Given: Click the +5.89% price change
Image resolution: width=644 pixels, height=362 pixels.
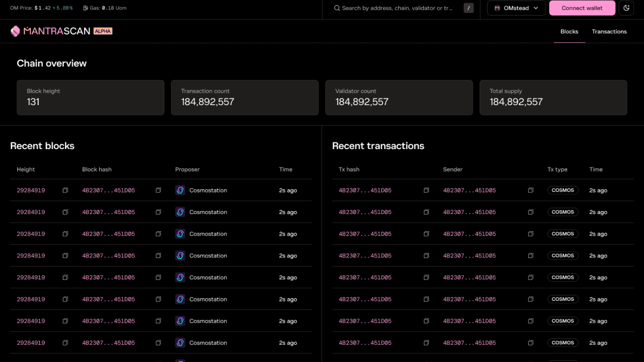Looking at the screenshot, I should coord(63,8).
